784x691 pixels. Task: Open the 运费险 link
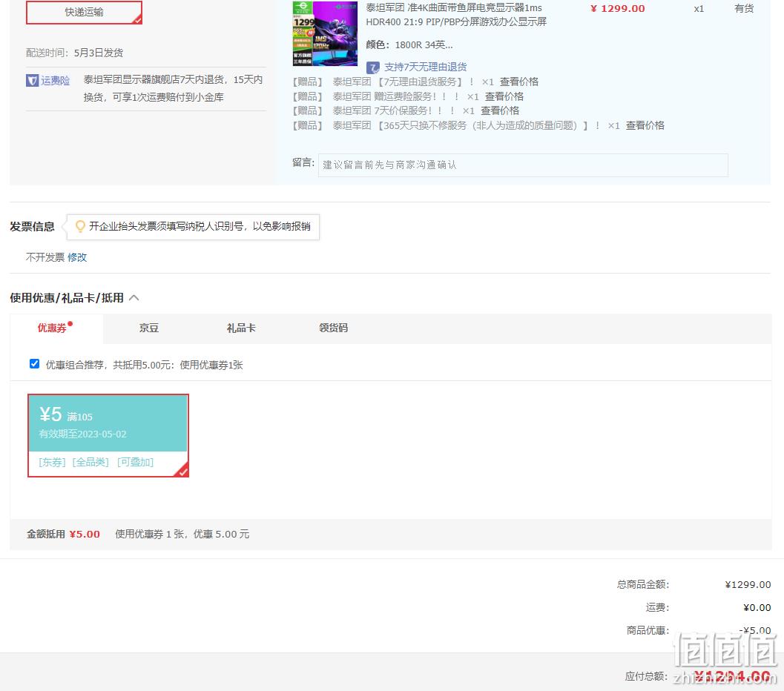coord(55,80)
